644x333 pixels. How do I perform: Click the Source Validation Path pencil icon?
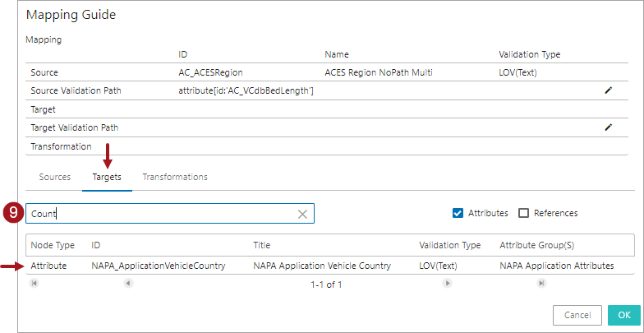point(608,90)
